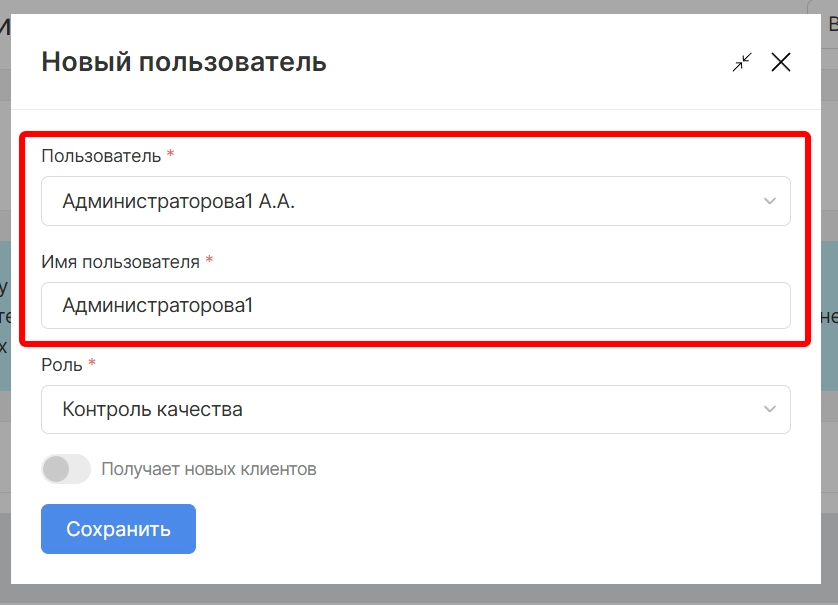This screenshot has width=838, height=605.
Task: Click the "Получает новых клиентов" label text
Action: pos(208,468)
